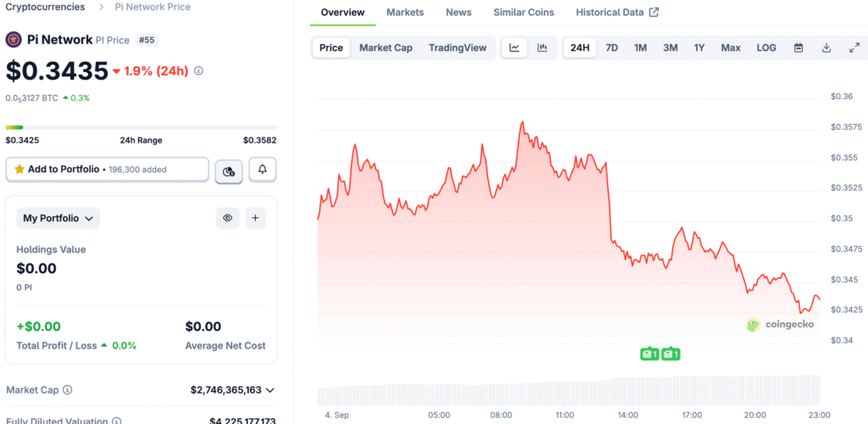The height and width of the screenshot is (424, 868).
Task: Click the #55 rank badge
Action: [x=147, y=40]
